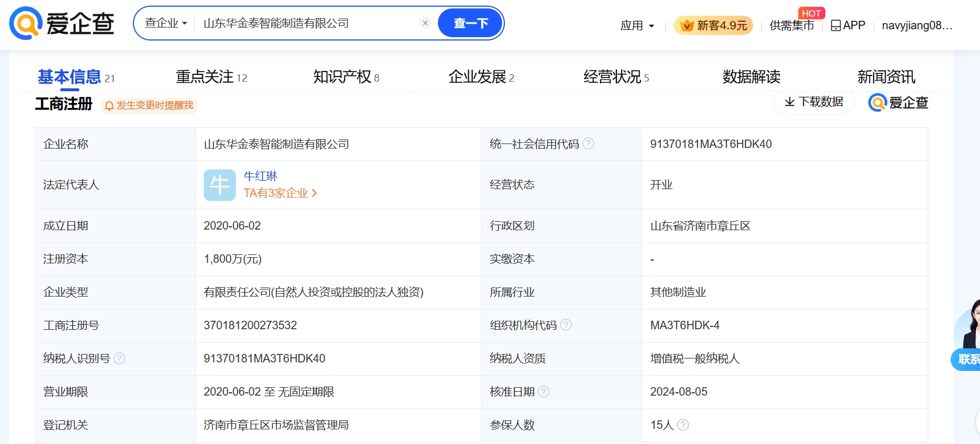Click the 爱企查 logo beside 下载数据
This screenshot has height=444, width=980.
pos(898,102)
